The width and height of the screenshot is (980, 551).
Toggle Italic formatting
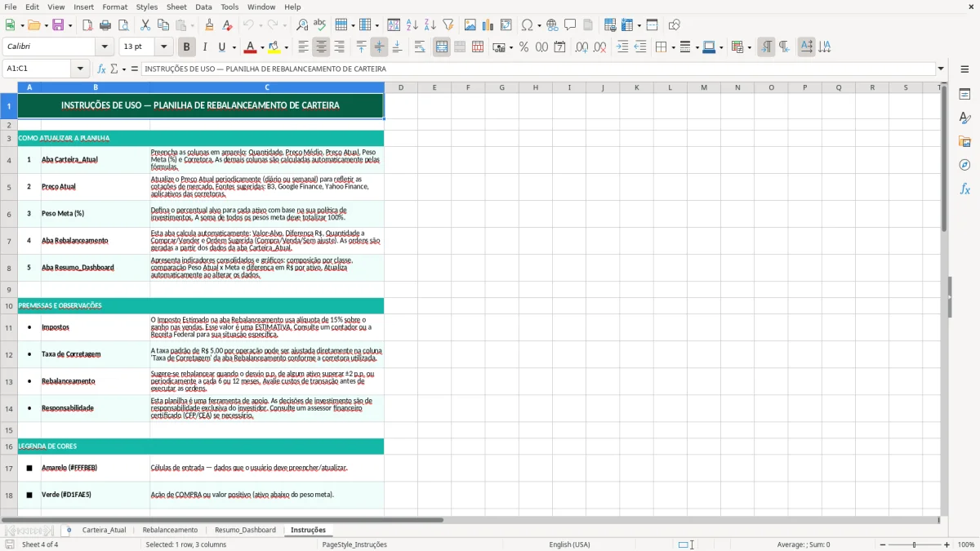(x=204, y=47)
